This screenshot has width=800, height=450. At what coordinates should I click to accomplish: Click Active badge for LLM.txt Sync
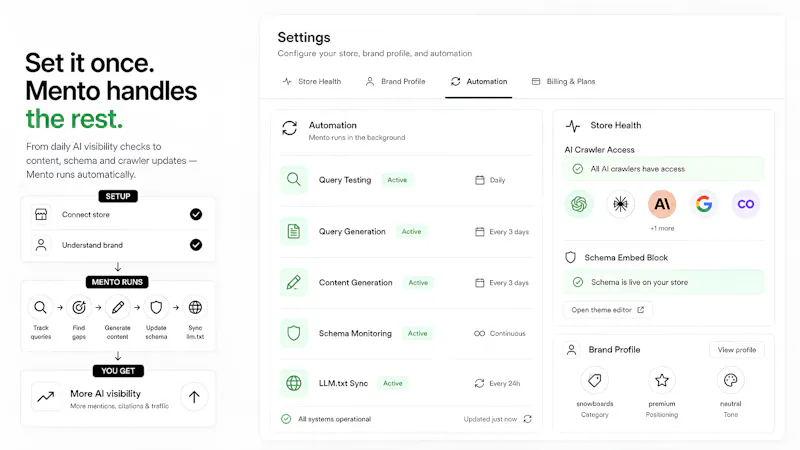coord(393,384)
